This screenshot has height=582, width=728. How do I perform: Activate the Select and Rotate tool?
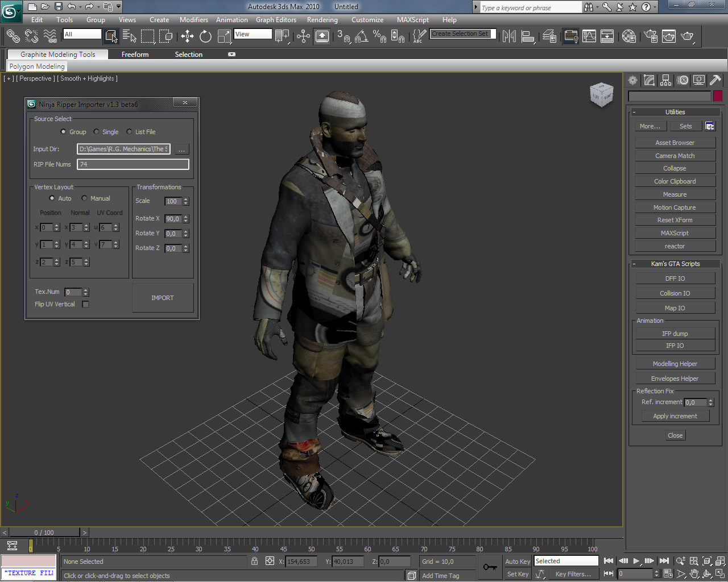click(205, 36)
